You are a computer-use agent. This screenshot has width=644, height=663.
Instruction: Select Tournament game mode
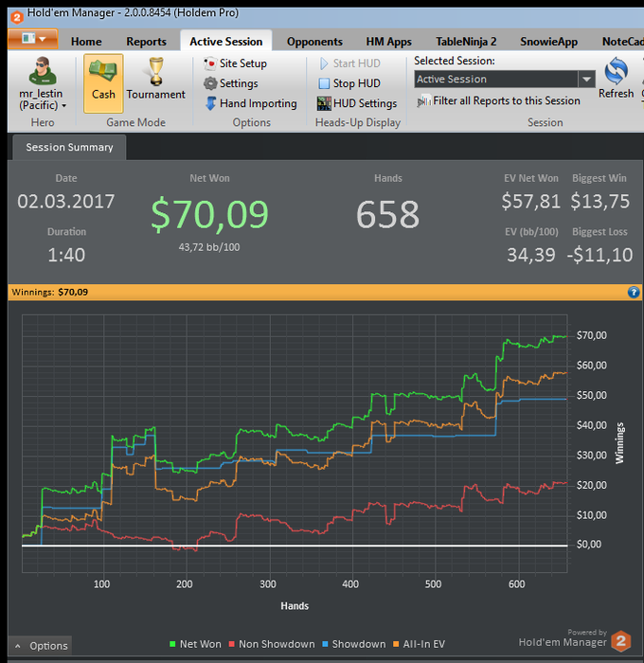click(155, 79)
